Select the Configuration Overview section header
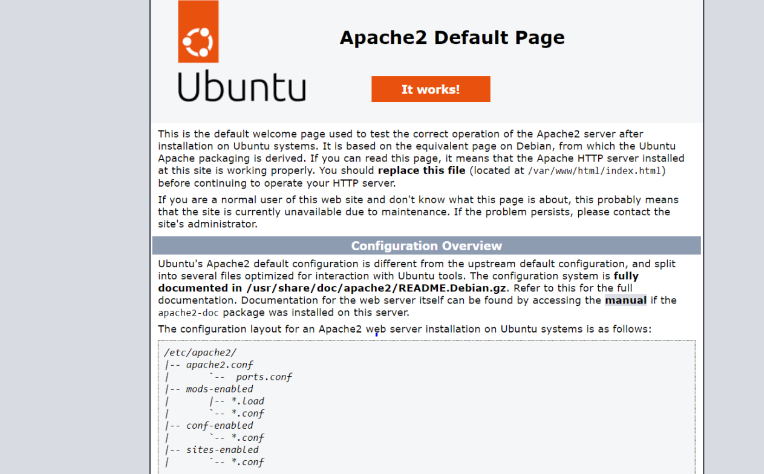The width and height of the screenshot is (764, 474). tap(426, 246)
